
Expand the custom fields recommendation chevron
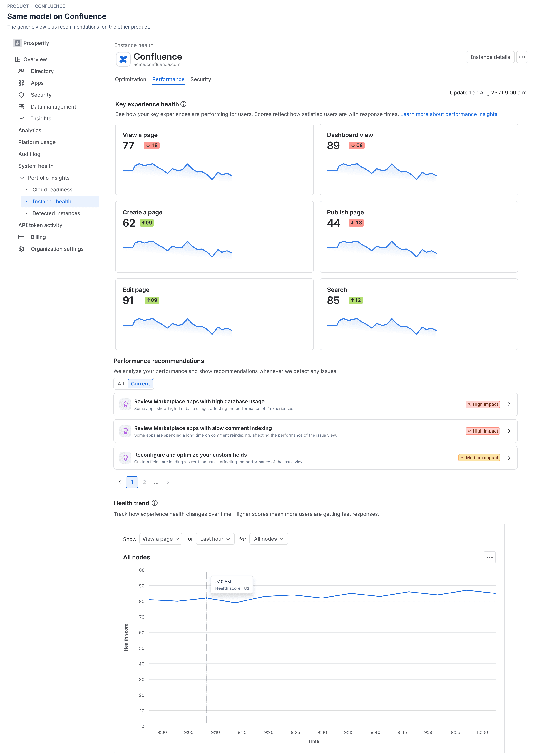[x=509, y=458]
